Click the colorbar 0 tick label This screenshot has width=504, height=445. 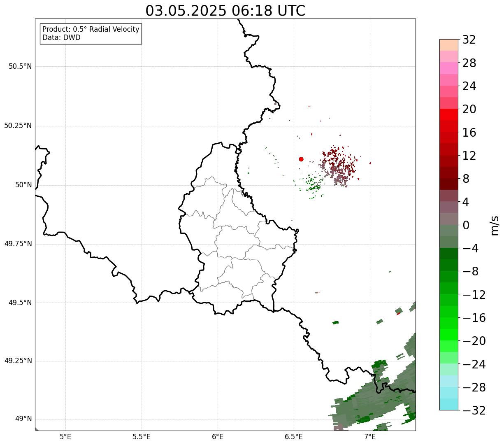[x=466, y=225]
